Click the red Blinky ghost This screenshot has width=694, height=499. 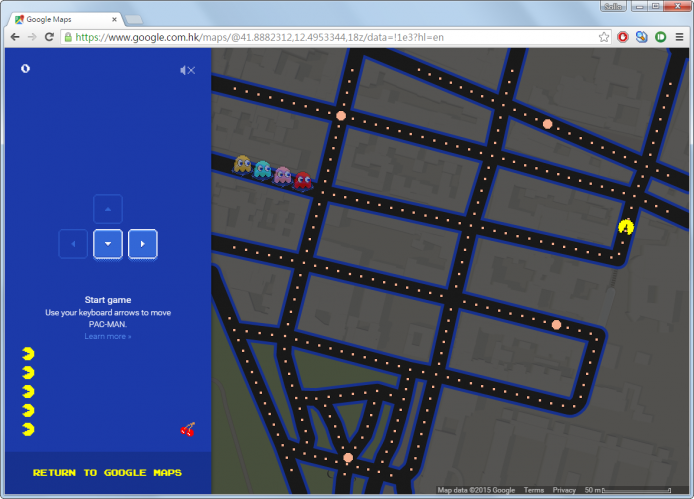303,181
